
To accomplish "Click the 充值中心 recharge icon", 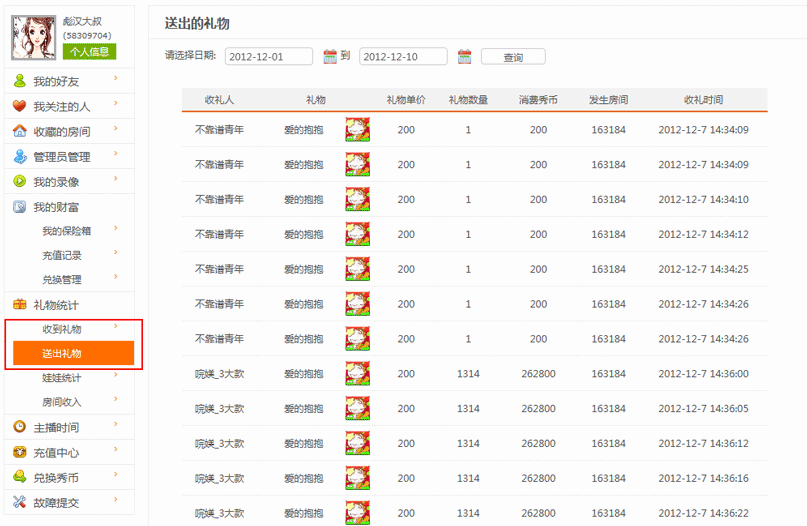I will tap(19, 452).
